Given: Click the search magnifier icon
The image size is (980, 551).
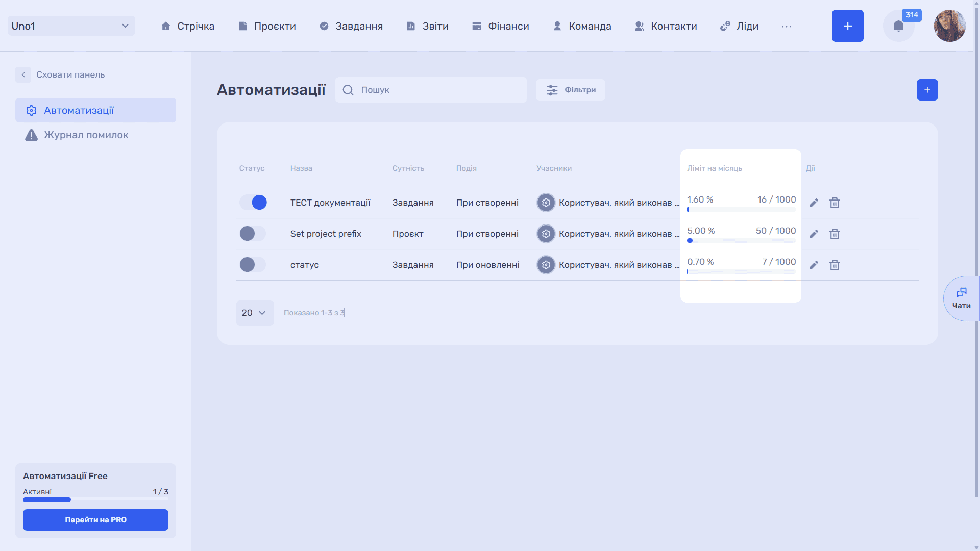Looking at the screenshot, I should tap(348, 90).
